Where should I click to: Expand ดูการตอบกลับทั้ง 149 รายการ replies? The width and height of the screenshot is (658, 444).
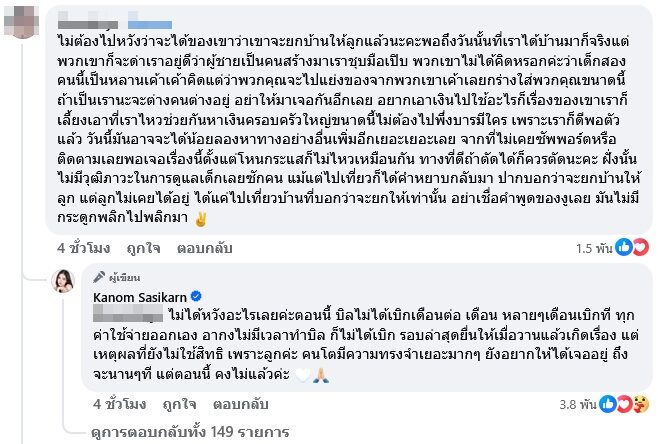pyautogui.click(x=189, y=432)
